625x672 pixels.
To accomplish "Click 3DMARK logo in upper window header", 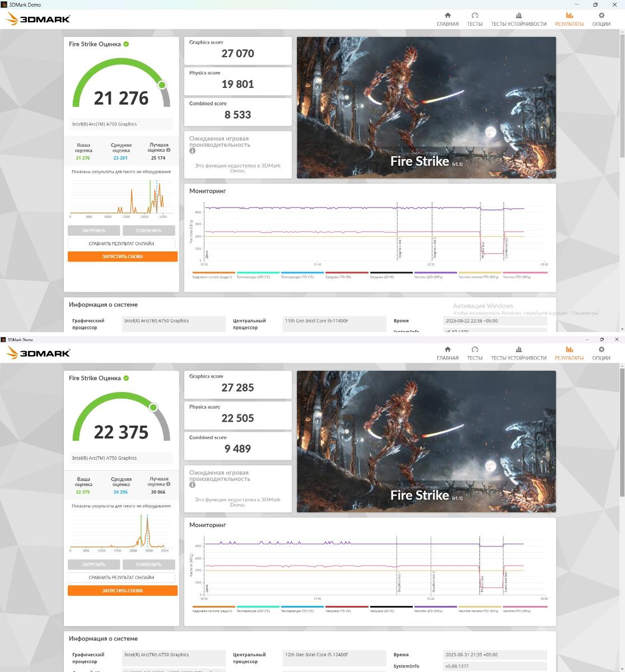I will click(38, 20).
